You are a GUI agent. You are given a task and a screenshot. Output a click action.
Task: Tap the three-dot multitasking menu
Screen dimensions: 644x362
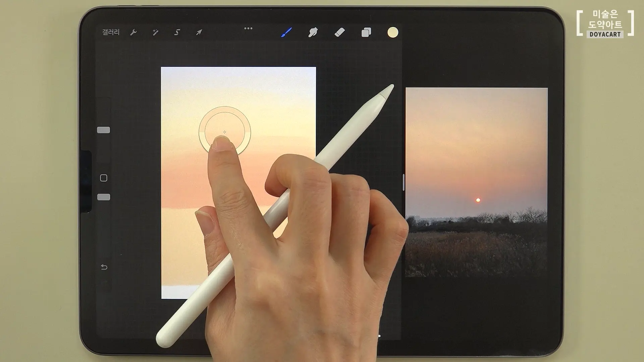pos(248,28)
